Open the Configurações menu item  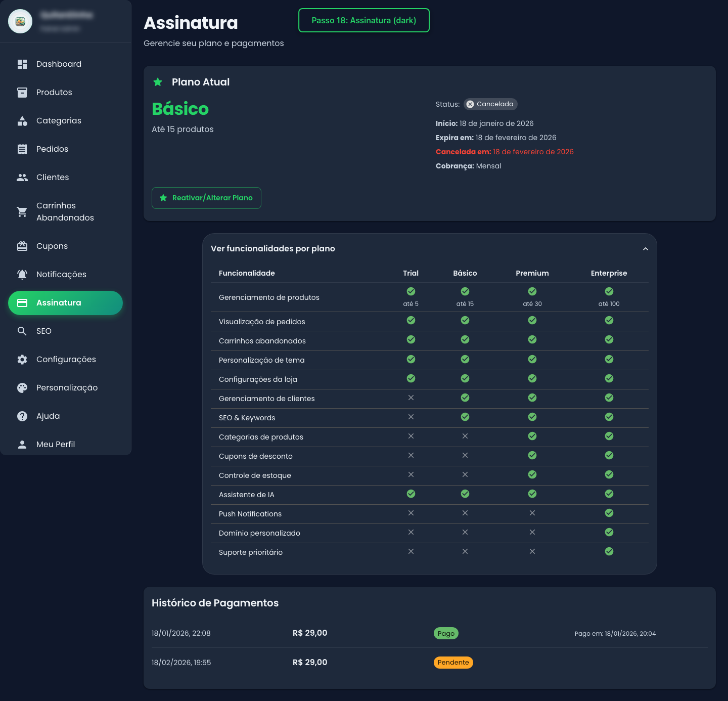(66, 360)
